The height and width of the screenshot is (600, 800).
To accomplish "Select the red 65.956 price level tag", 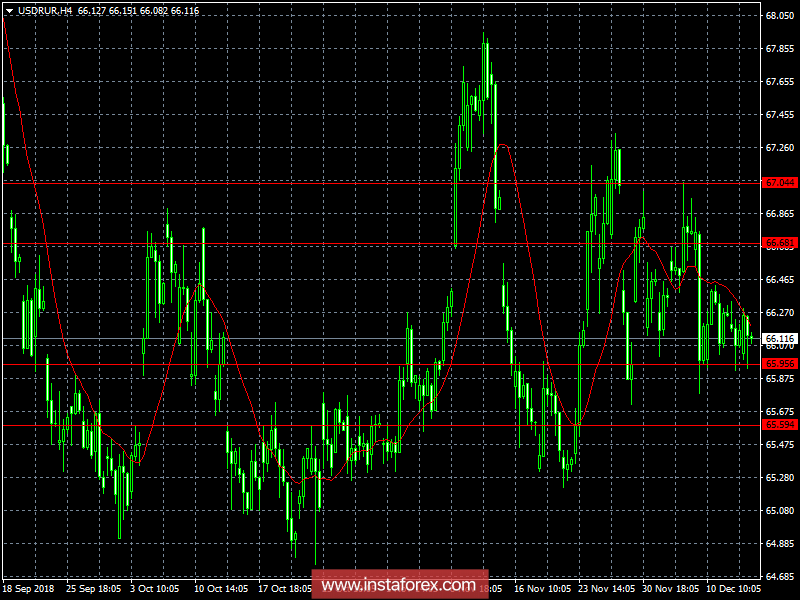I will click(x=779, y=364).
